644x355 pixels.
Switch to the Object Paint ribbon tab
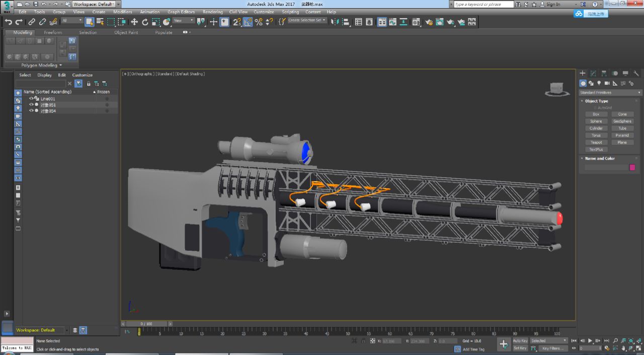[126, 32]
